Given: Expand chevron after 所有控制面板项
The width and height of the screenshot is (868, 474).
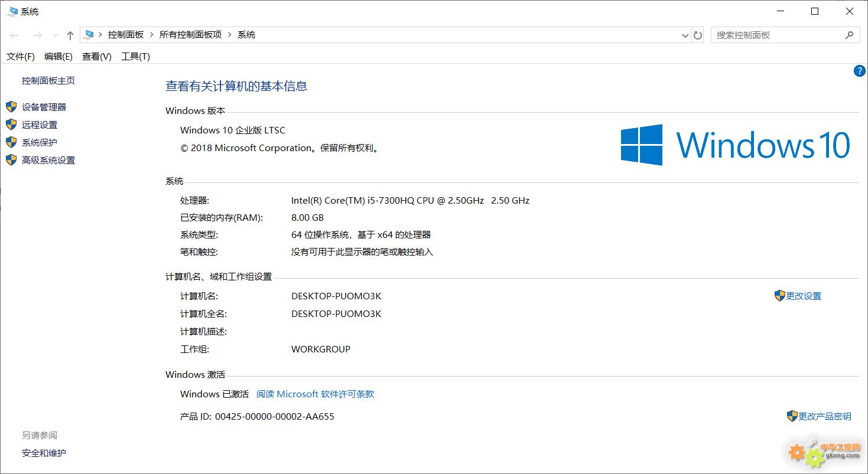Looking at the screenshot, I should coord(230,35).
